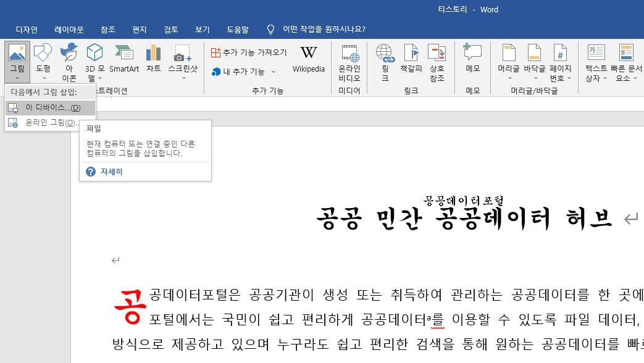
Task: Click the 자세히 (Tell me more) link
Action: pyautogui.click(x=112, y=172)
